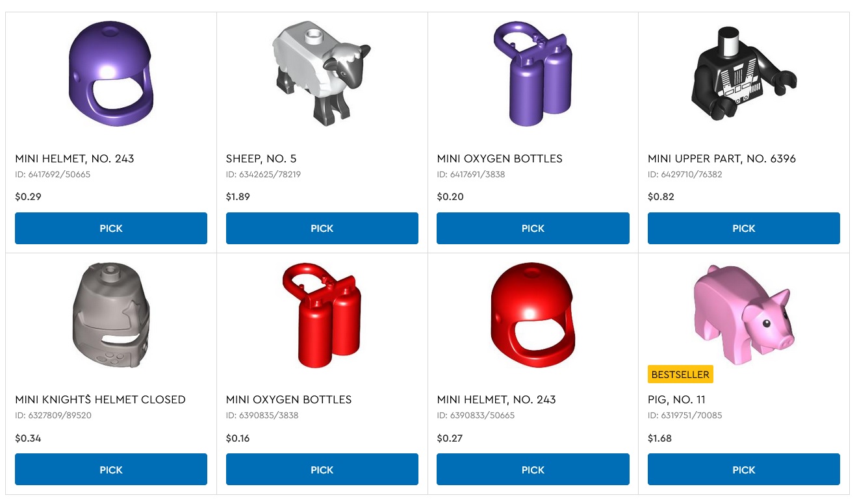Click the Bestseller badge on the pig
This screenshot has height=504, width=857.
[680, 375]
